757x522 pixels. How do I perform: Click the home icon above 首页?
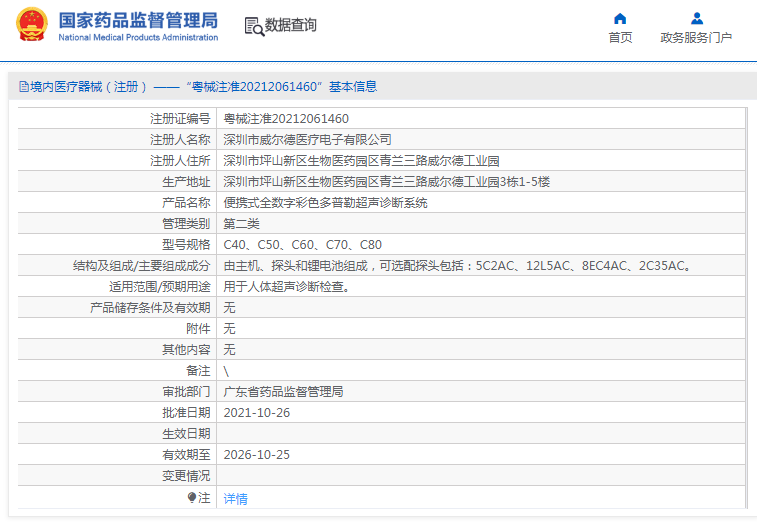[620, 18]
